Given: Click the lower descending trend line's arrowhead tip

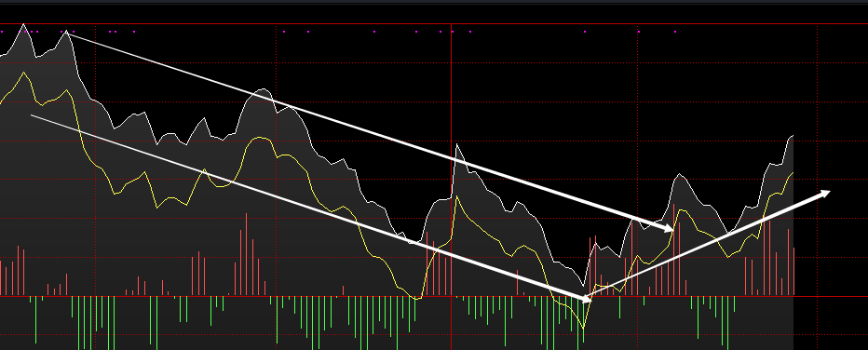Looking at the screenshot, I should point(586,299).
